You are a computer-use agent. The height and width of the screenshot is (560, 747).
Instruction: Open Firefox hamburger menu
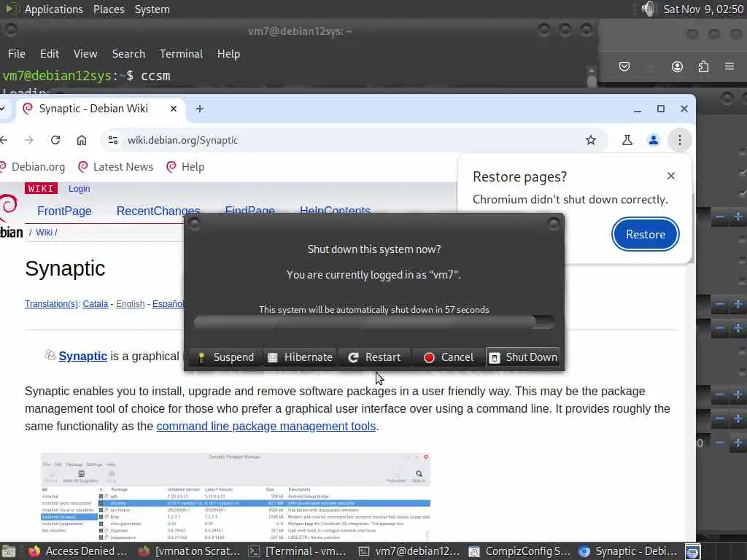[729, 66]
